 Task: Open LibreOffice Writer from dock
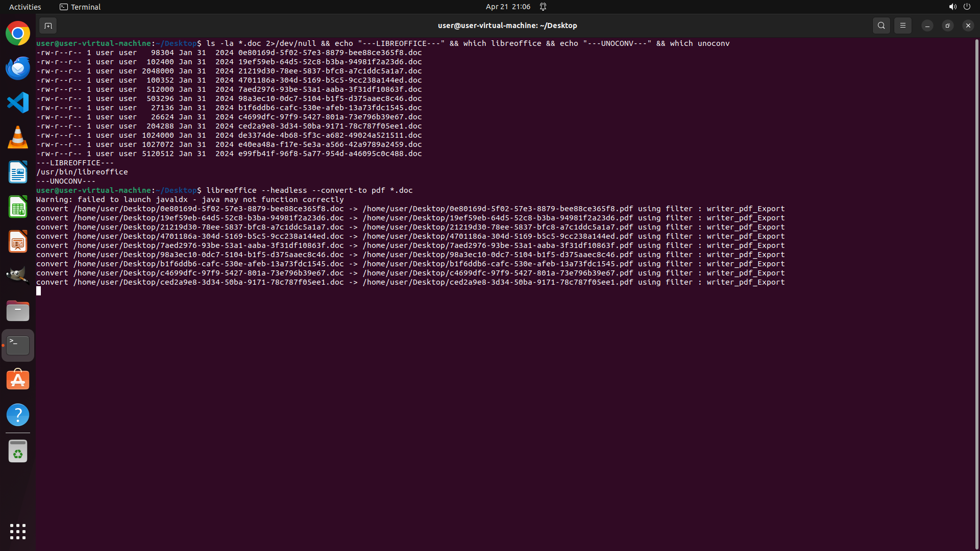pos(18,172)
